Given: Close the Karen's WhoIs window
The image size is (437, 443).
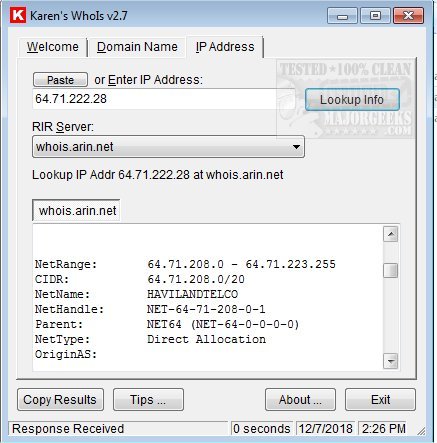Looking at the screenshot, I should pos(408,16).
